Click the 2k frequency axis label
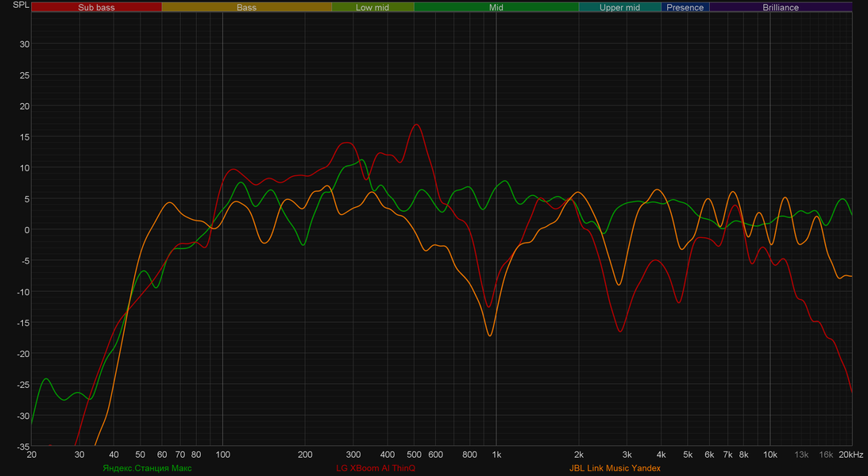This screenshot has width=868, height=476. (579, 455)
